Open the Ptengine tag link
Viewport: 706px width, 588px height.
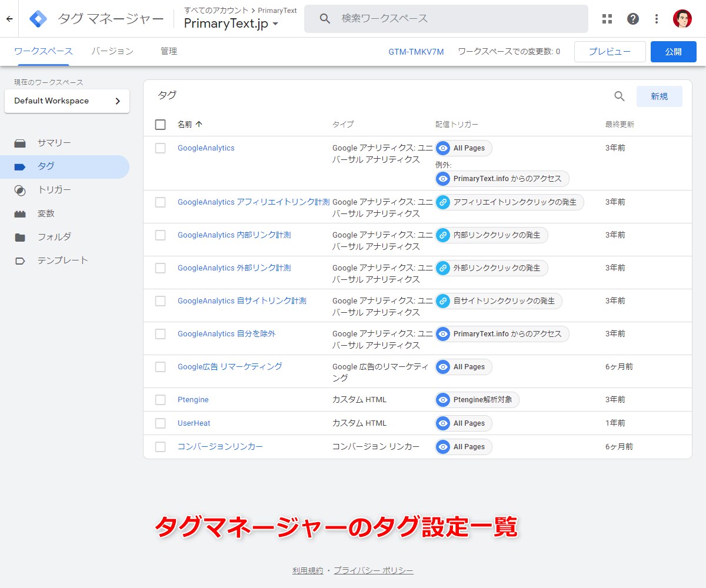pos(193,400)
